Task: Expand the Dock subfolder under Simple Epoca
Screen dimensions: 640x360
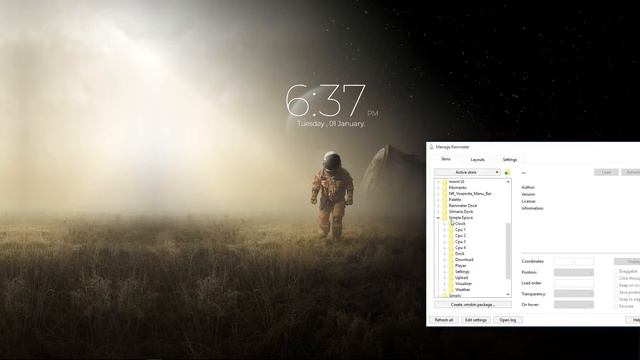Action: 445,254
